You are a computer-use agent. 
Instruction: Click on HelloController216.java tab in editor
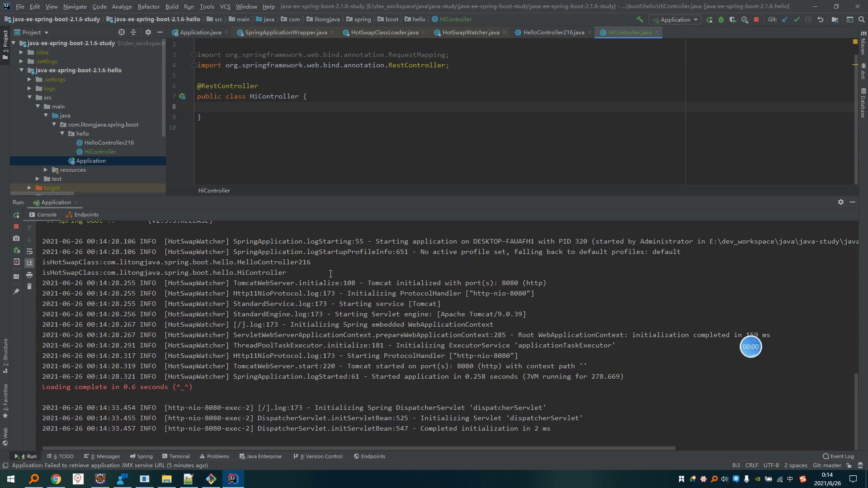[552, 32]
